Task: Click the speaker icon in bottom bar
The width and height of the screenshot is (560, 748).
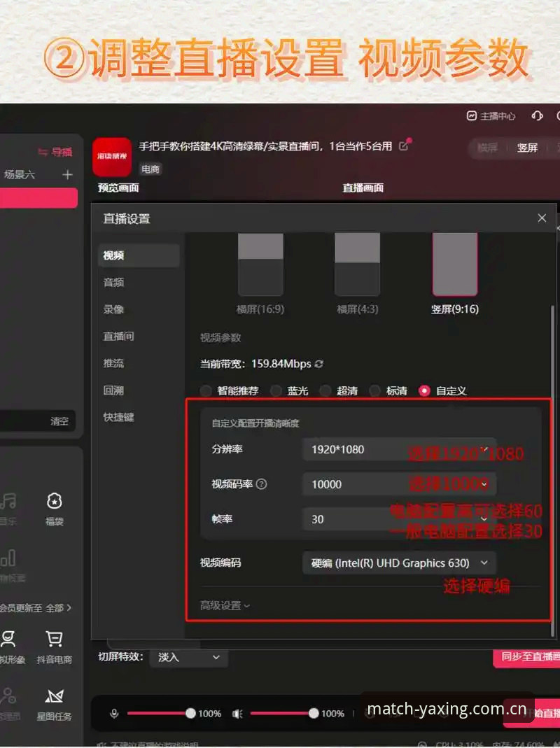Action: coord(237,713)
